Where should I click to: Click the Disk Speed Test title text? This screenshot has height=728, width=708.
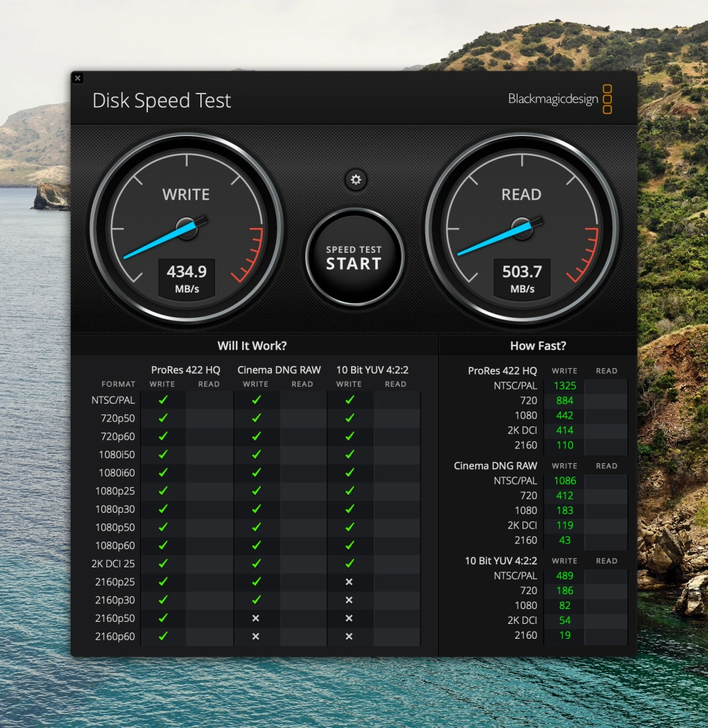(x=161, y=101)
